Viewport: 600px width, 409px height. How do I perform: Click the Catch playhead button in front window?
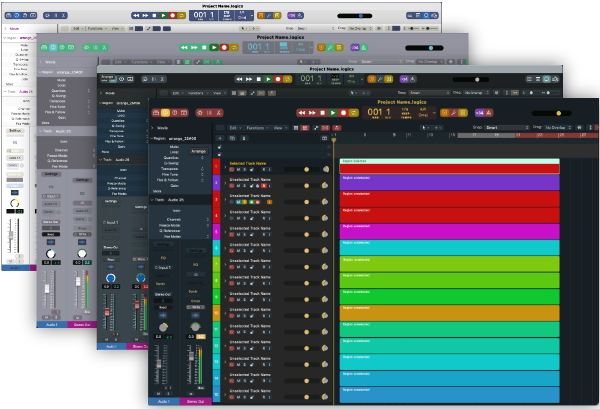point(337,128)
